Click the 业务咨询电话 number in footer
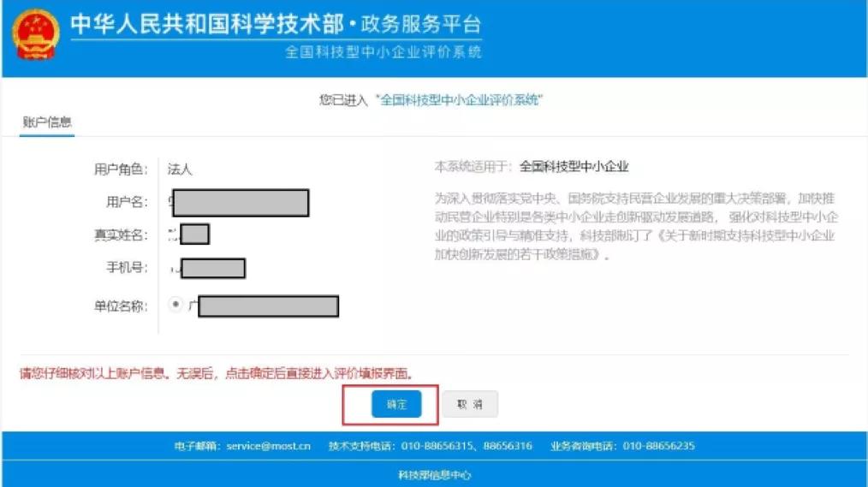Image resolution: width=868 pixels, height=487 pixels. point(659,446)
